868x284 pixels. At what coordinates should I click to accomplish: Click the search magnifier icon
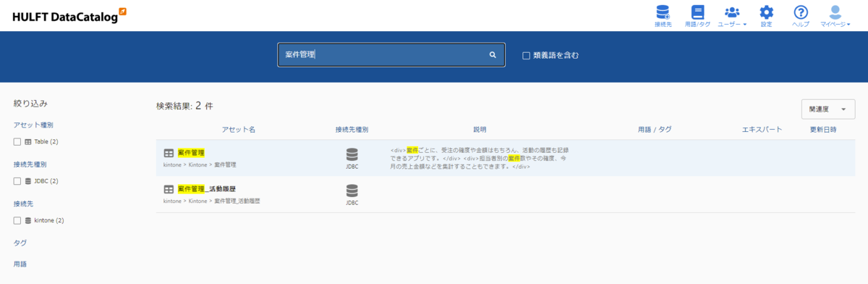tap(493, 54)
